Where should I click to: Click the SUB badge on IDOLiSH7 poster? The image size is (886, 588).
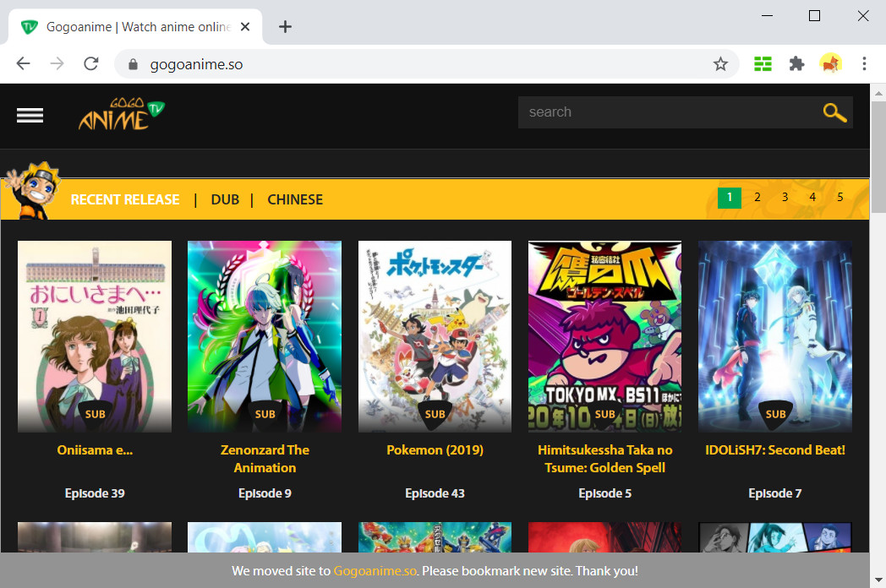774,414
